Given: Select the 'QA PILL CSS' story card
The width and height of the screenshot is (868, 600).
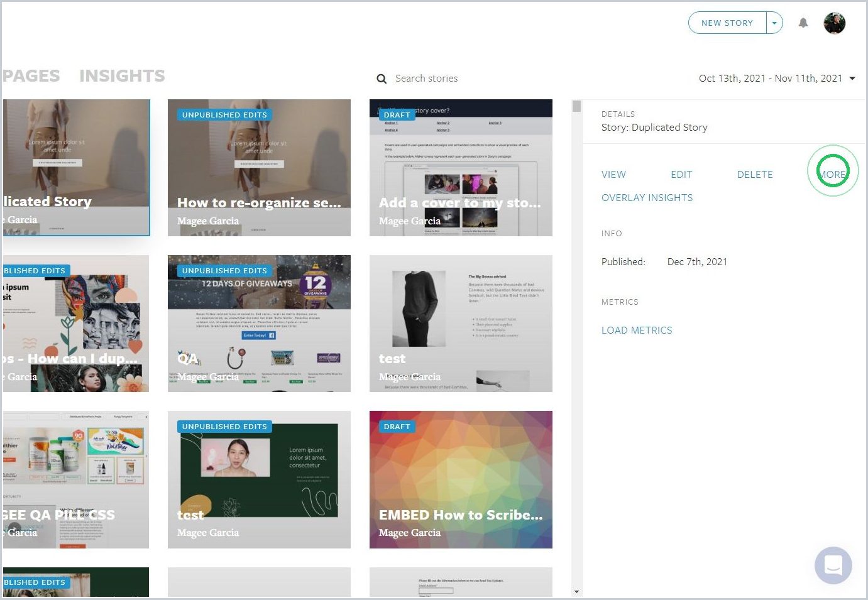Looking at the screenshot, I should [x=76, y=479].
